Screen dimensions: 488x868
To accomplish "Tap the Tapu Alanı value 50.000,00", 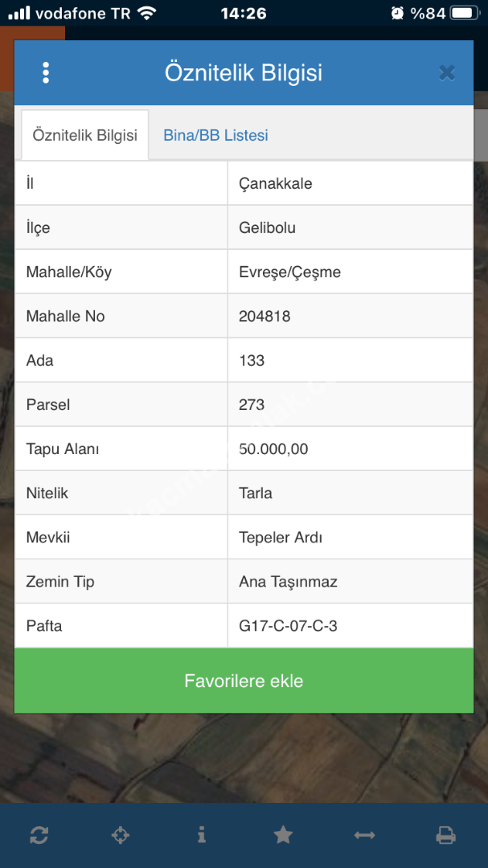I will 273,448.
